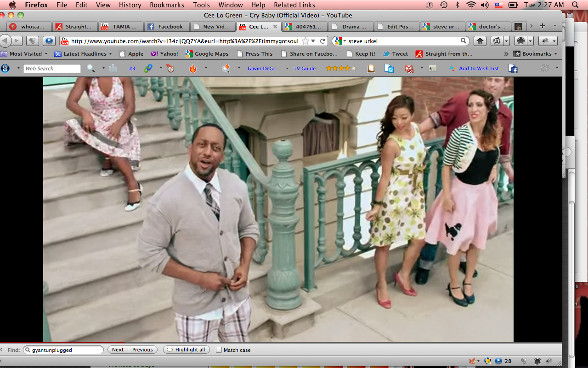The width and height of the screenshot is (588, 368).
Task: Click the Home button in the navigation toolbar
Action: click(x=480, y=41)
